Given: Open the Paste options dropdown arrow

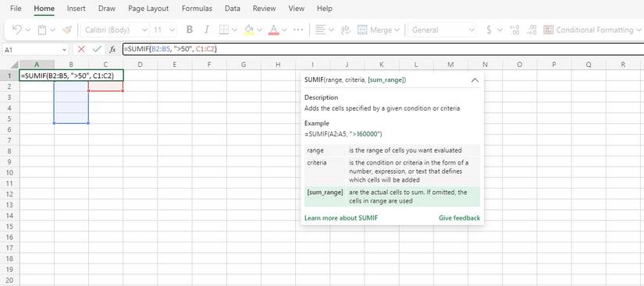Looking at the screenshot, I should (52, 30).
